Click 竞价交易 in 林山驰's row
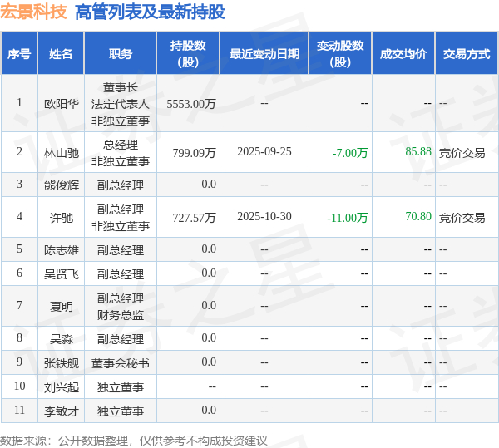 tap(462, 153)
